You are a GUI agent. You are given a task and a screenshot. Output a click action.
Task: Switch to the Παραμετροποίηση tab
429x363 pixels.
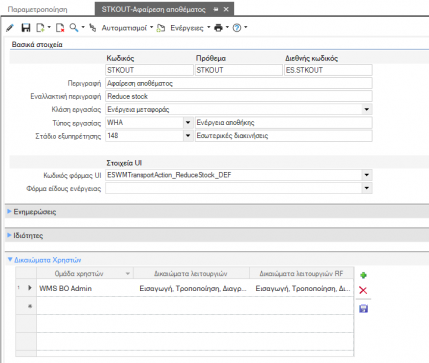[37, 9]
